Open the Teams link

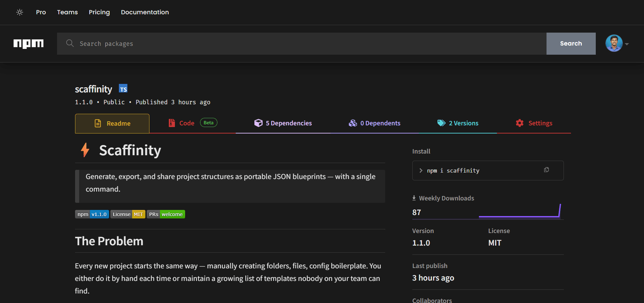pyautogui.click(x=67, y=12)
